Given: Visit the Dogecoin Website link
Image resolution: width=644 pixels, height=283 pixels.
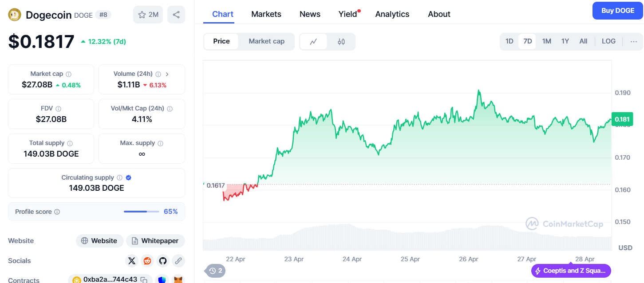Looking at the screenshot, I should coord(99,241).
